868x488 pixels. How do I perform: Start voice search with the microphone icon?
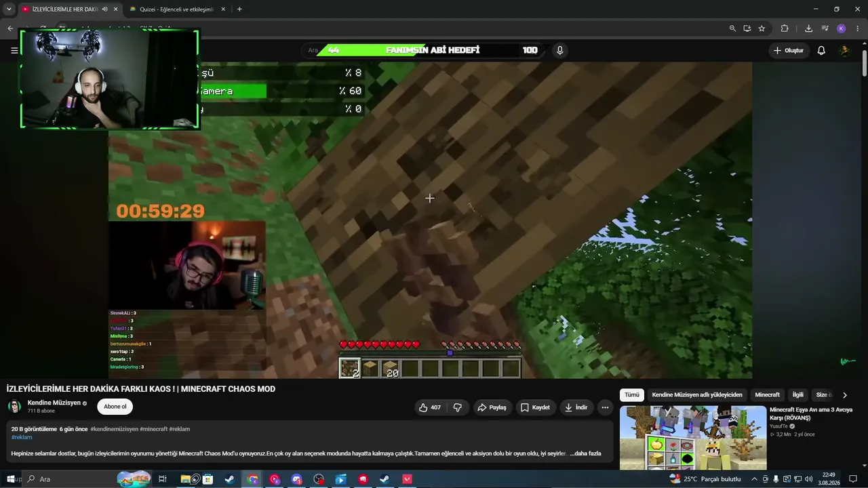pos(560,50)
